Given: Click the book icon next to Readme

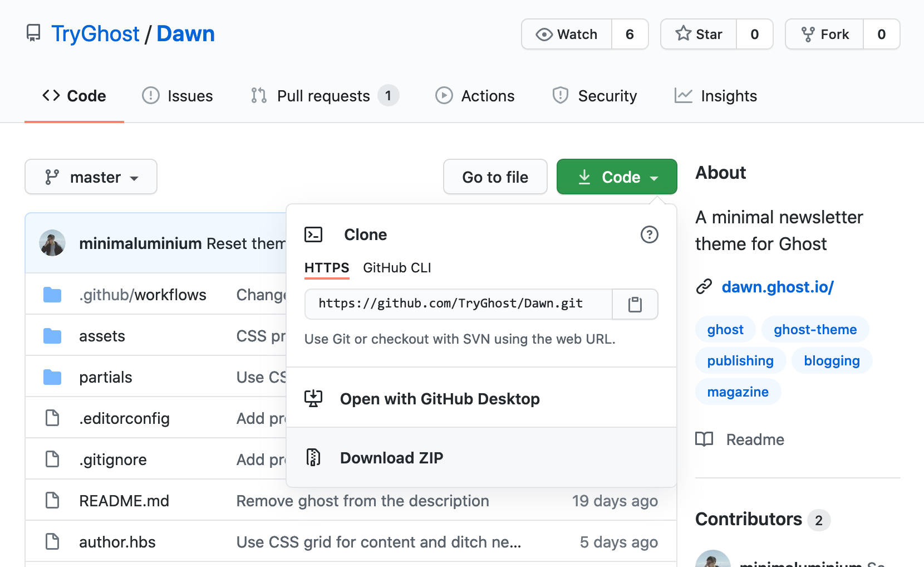Looking at the screenshot, I should click(x=704, y=439).
